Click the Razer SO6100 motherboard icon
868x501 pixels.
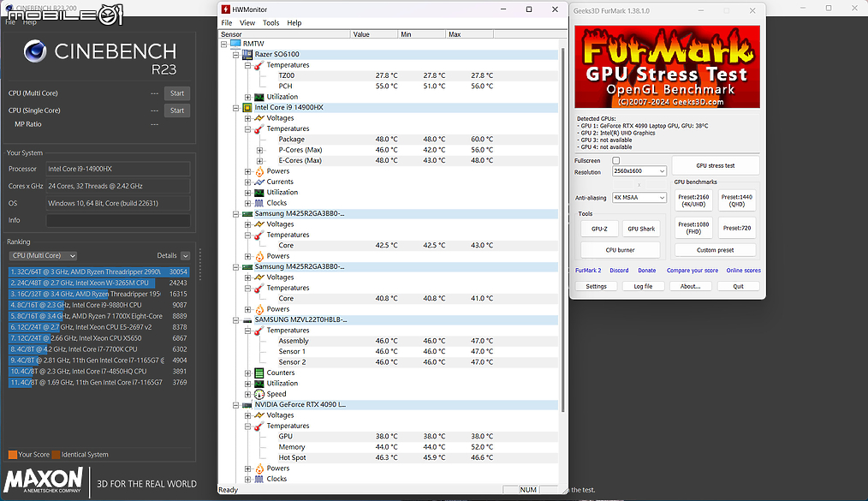(x=247, y=54)
